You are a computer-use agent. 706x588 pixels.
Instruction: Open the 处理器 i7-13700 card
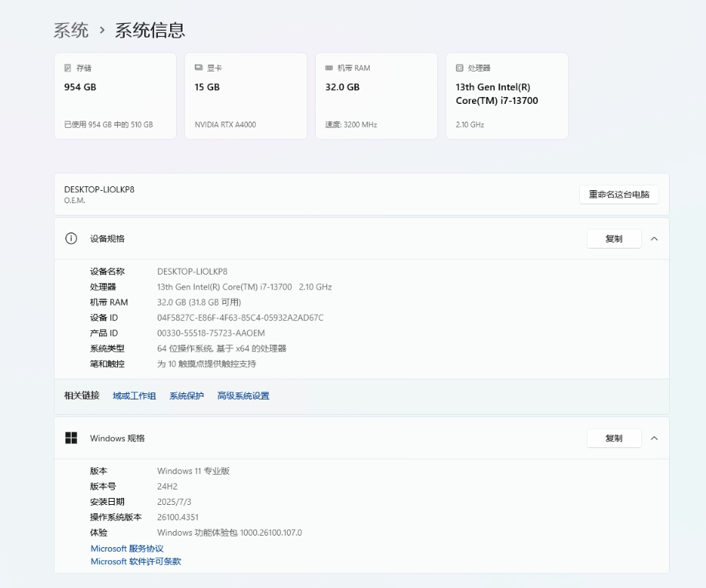pos(507,96)
